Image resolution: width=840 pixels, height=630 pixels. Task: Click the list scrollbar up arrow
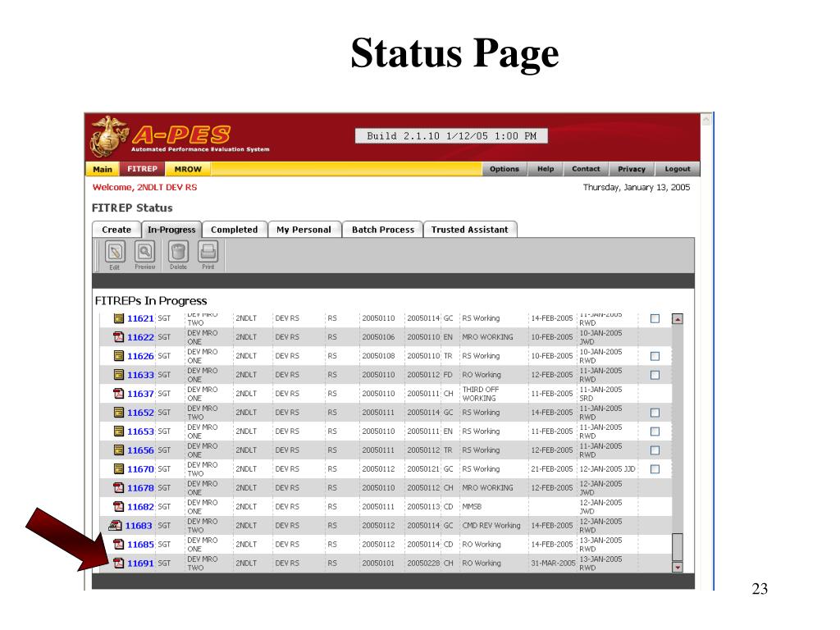click(677, 319)
